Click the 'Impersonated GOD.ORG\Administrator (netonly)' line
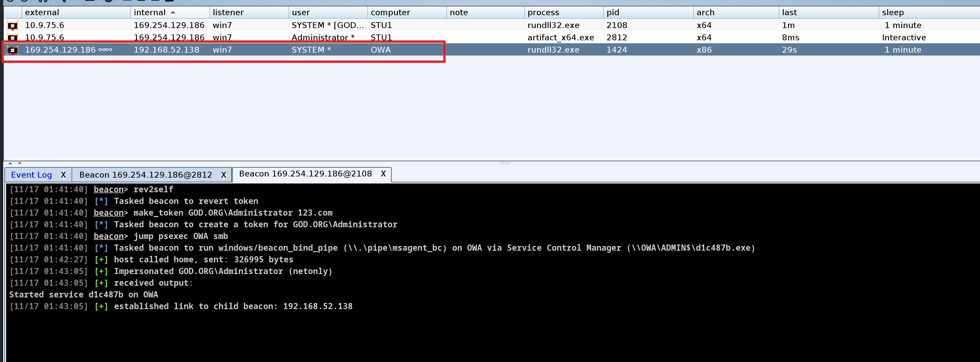This screenshot has height=362, width=980. click(223, 272)
